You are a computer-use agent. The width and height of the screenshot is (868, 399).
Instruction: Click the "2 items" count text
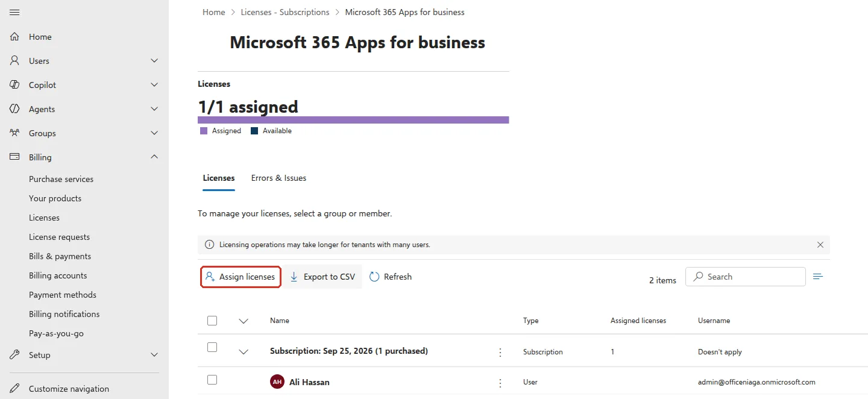coord(662,280)
